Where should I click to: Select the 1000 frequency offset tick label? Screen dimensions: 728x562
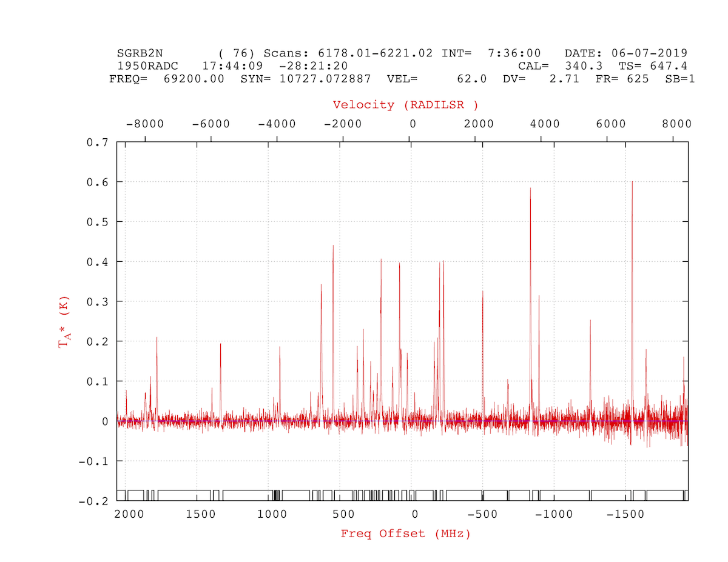tap(272, 514)
